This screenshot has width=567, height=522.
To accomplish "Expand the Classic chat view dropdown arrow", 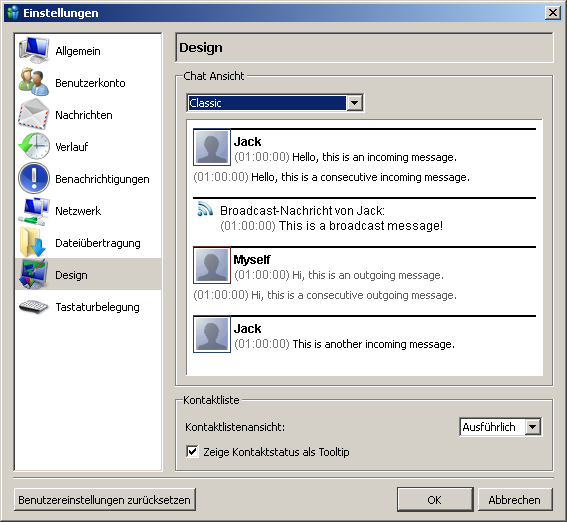I will [x=354, y=103].
